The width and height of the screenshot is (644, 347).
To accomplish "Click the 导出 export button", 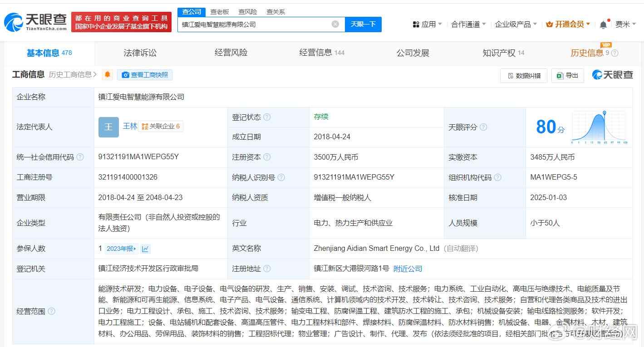I will click(567, 75).
